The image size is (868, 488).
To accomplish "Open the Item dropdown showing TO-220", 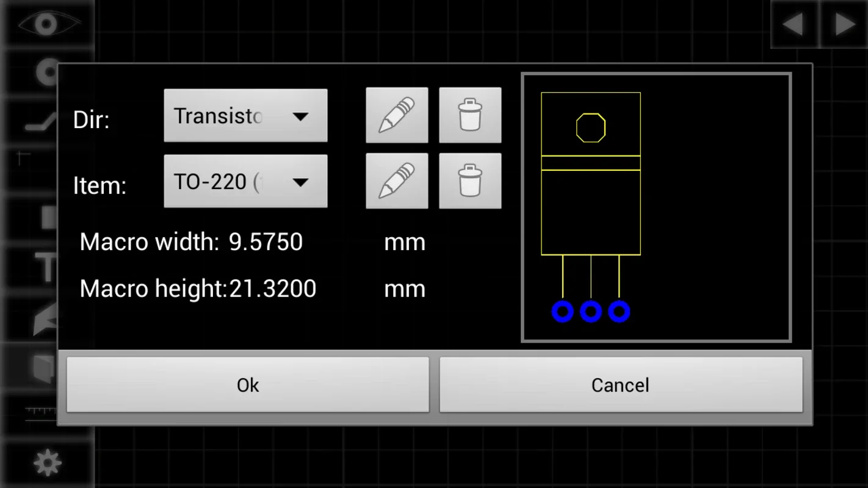I will [x=245, y=181].
